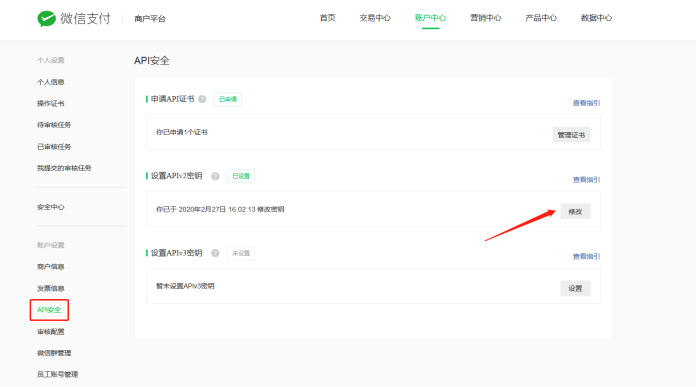Open 已审核任务 sidebar item
The image size is (697, 387).
click(54, 147)
